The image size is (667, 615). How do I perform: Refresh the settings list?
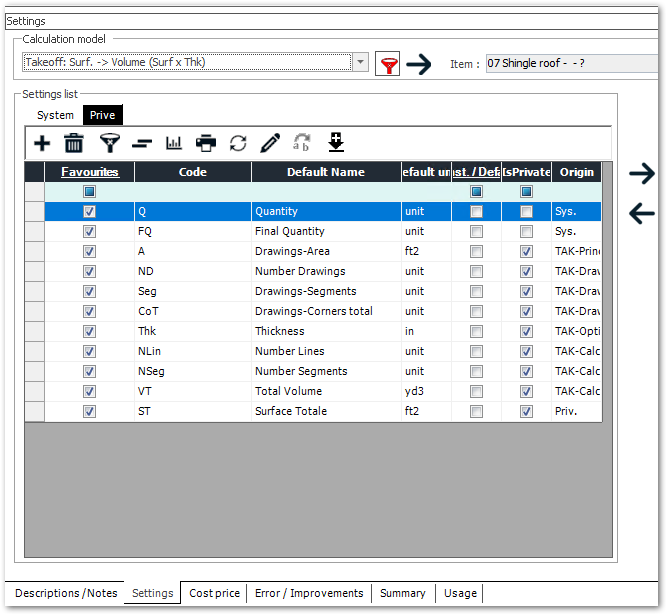pyautogui.click(x=238, y=143)
